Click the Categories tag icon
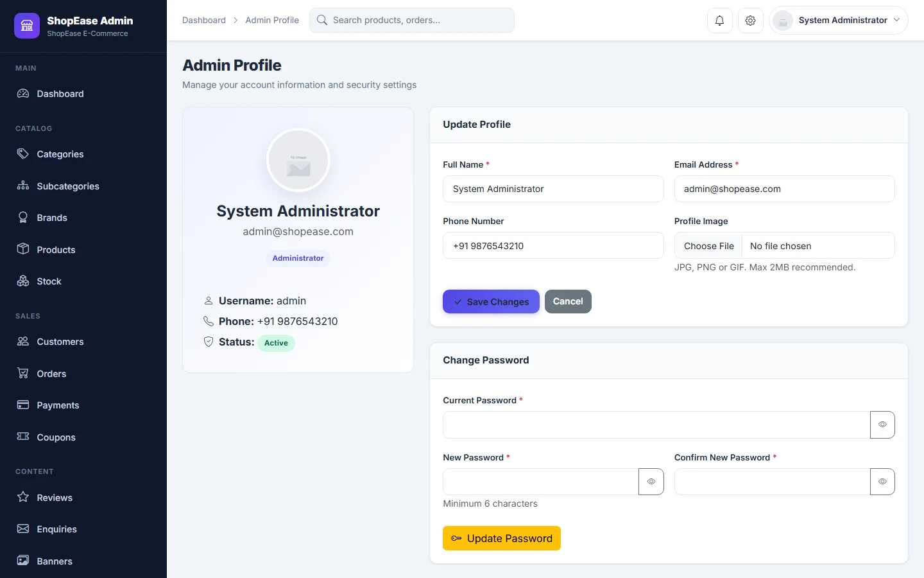Screen dimensions: 924x578 (23, 154)
